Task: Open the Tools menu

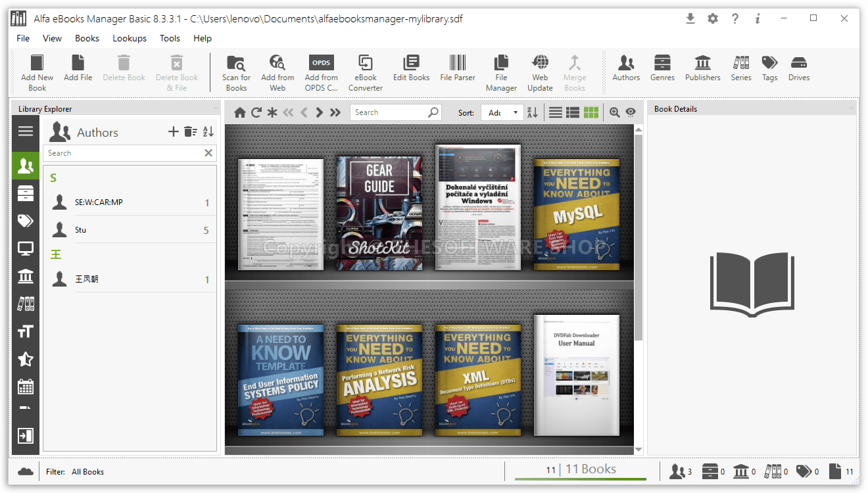Action: point(170,38)
